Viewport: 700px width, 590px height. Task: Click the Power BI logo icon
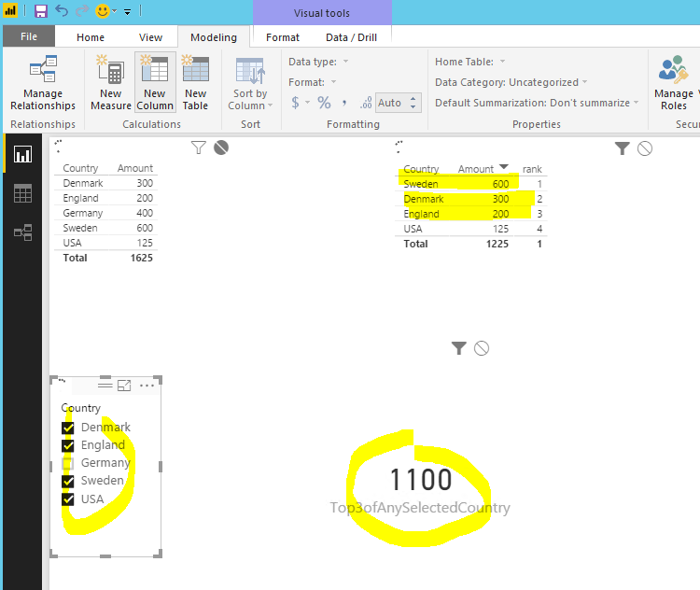(x=10, y=10)
